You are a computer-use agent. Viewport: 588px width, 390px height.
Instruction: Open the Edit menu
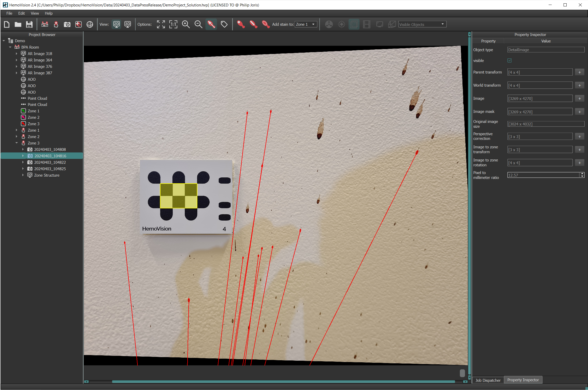21,13
